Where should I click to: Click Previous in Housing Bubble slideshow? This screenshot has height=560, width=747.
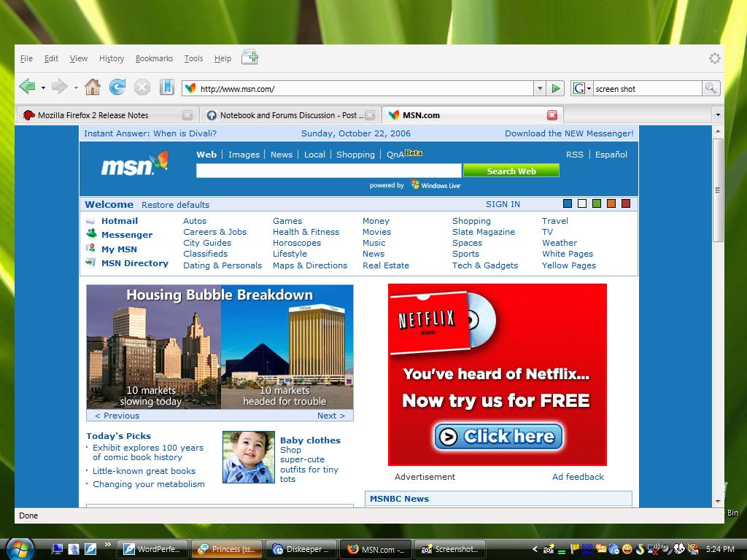click(x=117, y=416)
